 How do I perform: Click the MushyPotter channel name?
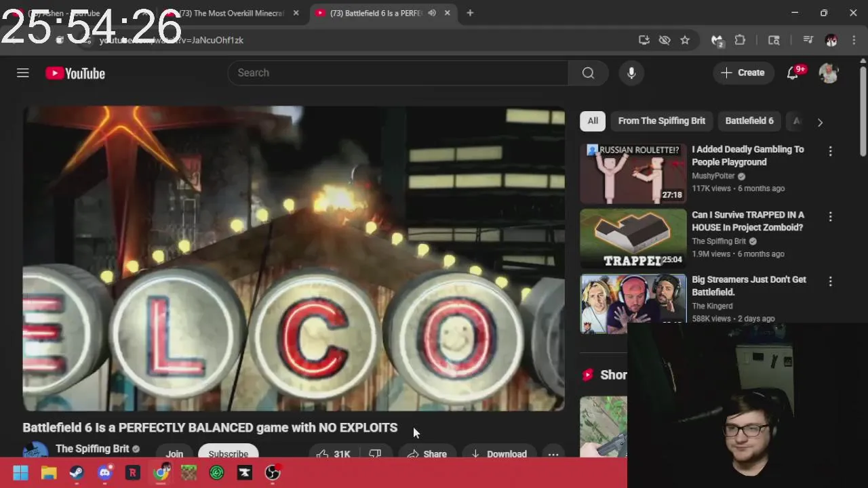tap(713, 176)
